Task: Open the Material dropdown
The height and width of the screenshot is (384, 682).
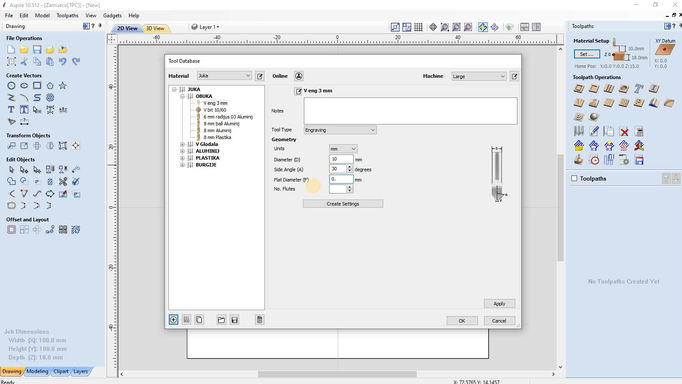Action: click(224, 76)
